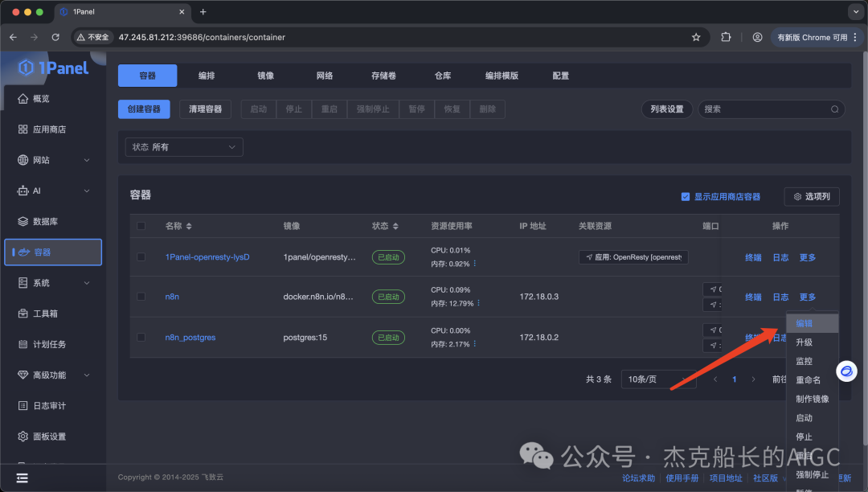Switch to 网络 network tab
Screen dimensions: 868x492
tap(325, 76)
